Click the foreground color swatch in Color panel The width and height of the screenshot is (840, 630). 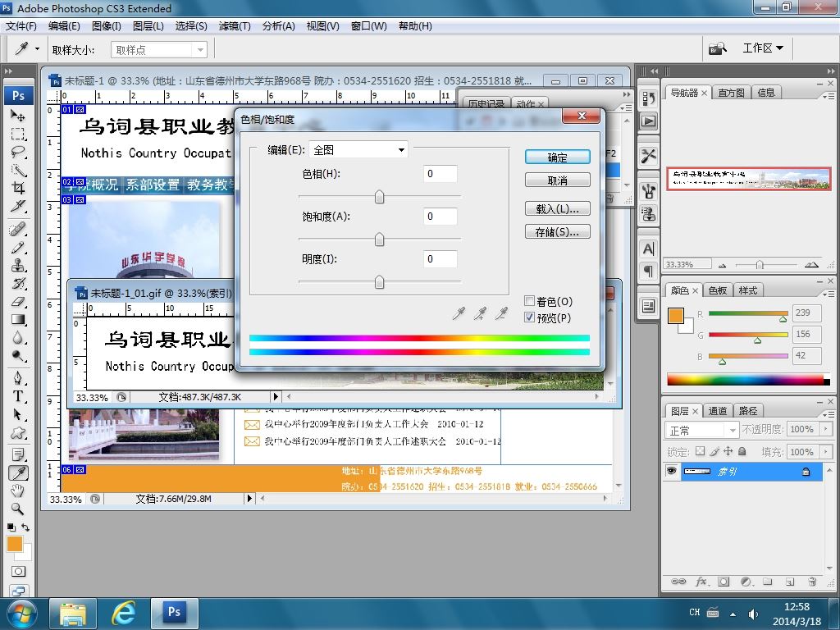click(x=676, y=316)
